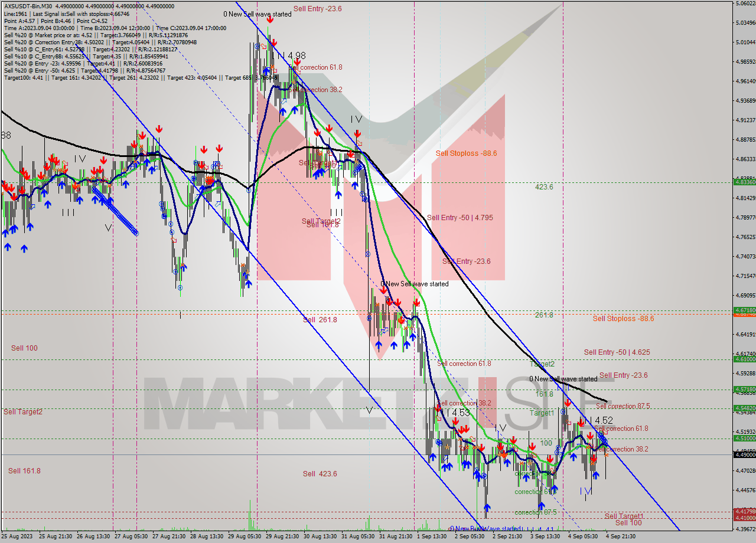The height and width of the screenshot is (543, 756).
Task: Click the '27 Aug 21:30' time axis label
Action: (169, 537)
